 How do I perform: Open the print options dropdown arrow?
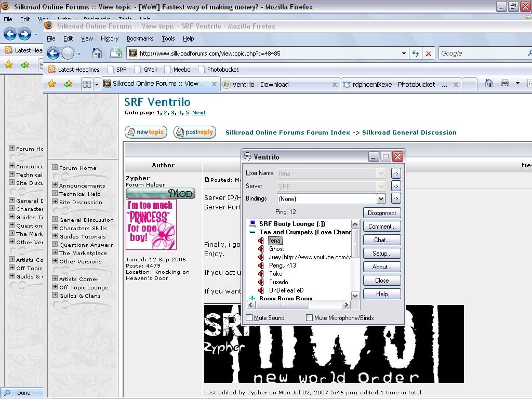tap(517, 83)
